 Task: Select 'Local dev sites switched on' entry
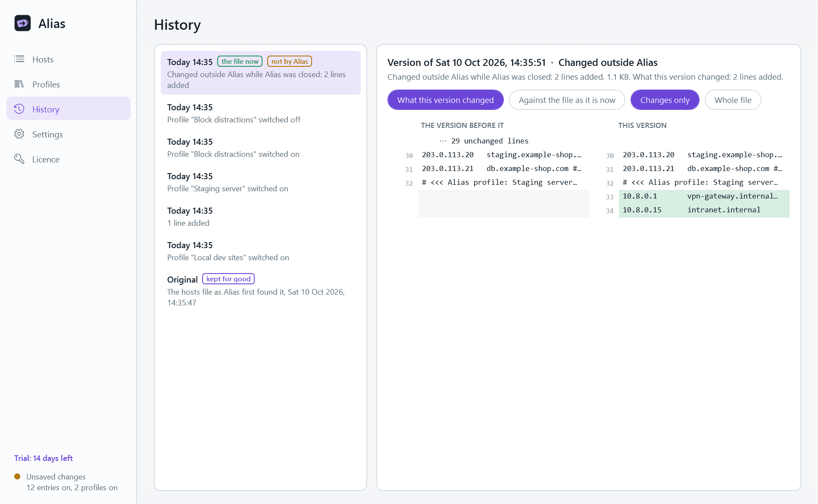[x=261, y=251]
